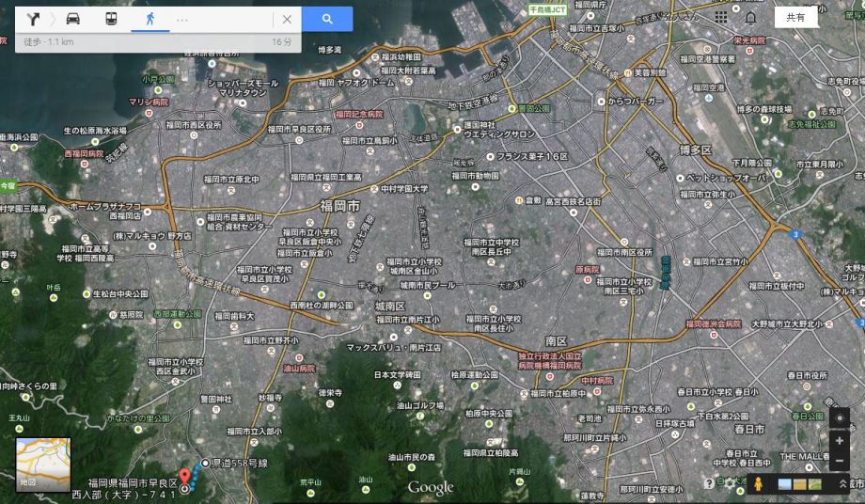Click the 油山 mountain marker

point(365,490)
